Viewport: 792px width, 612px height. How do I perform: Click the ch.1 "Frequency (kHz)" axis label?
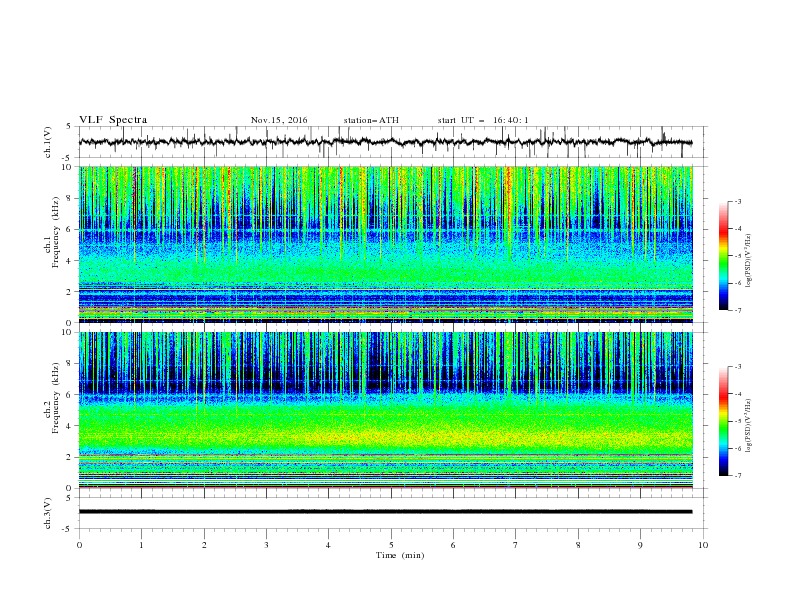point(56,233)
